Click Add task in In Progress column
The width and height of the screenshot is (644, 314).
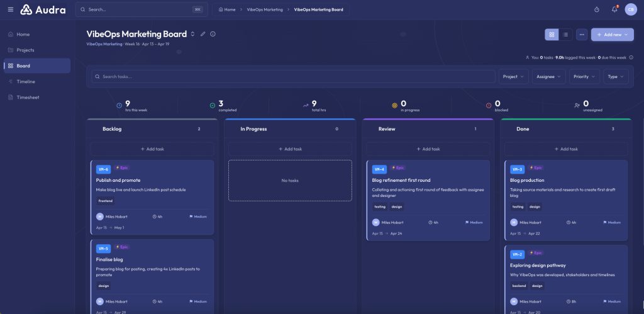coord(290,149)
